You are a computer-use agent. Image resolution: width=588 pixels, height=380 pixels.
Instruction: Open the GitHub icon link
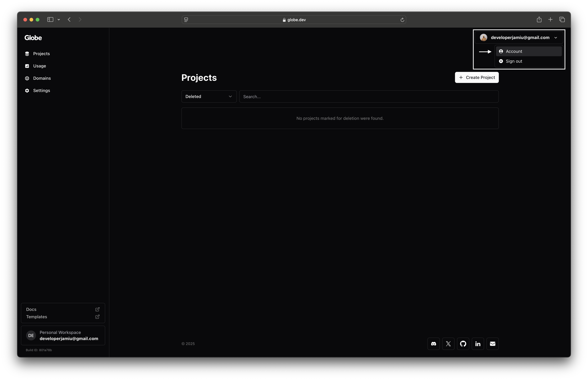(463, 344)
